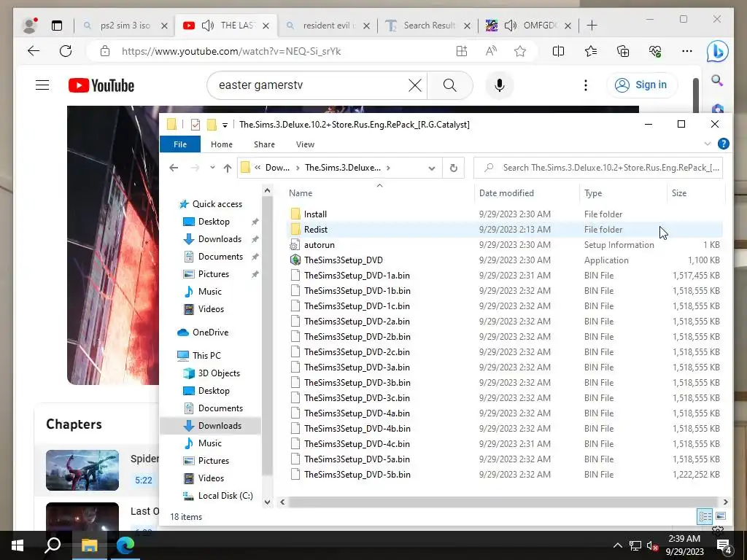Open Read aloud in Edge address bar
The image size is (747, 560).
(x=491, y=52)
